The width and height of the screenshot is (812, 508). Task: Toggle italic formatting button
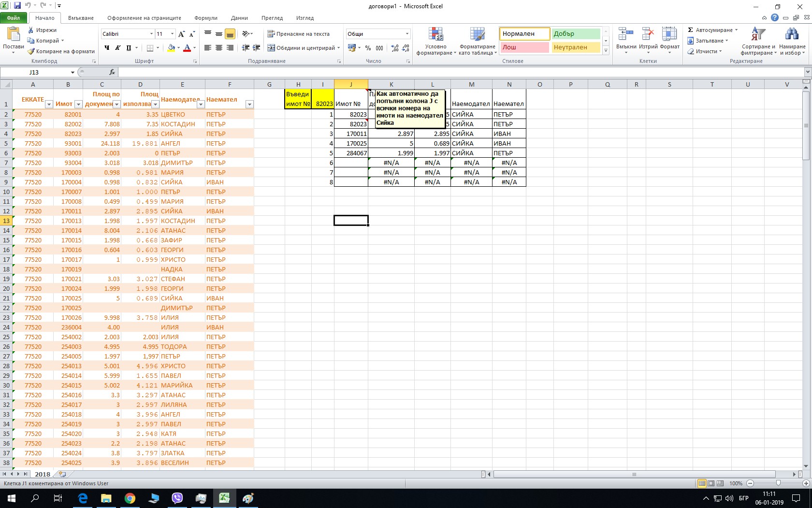[x=117, y=48]
